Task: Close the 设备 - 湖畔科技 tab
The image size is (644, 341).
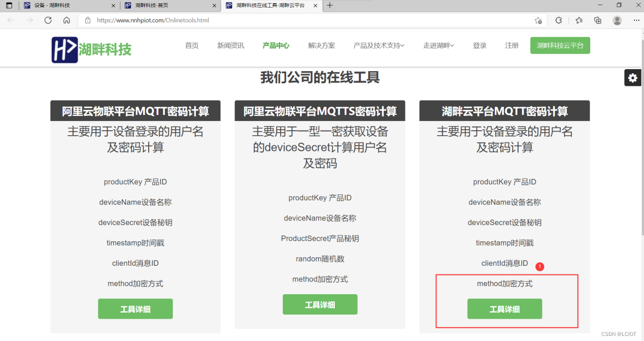Action: [113, 6]
